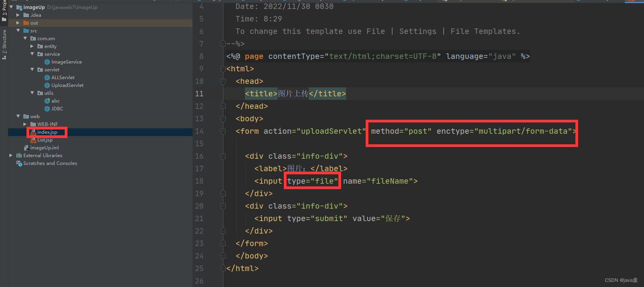644x287 pixels.
Task: Collapse the com.xm package arrow
Action: 25,38
